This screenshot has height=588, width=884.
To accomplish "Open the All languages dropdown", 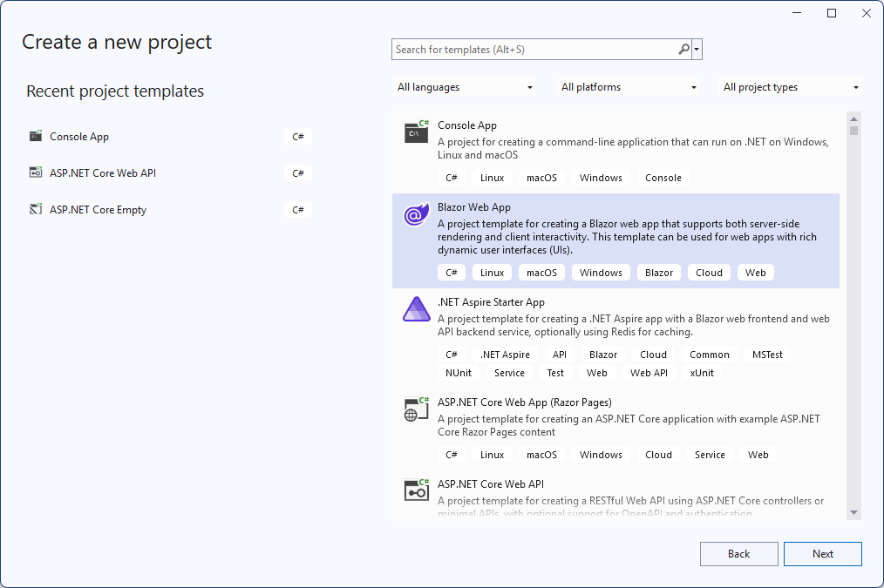I will 465,87.
